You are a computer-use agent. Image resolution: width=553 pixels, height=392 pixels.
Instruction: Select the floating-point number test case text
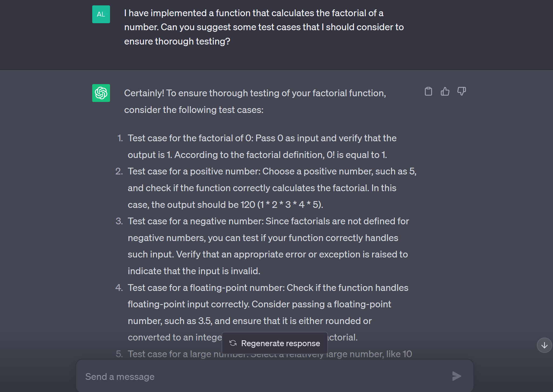click(268, 312)
